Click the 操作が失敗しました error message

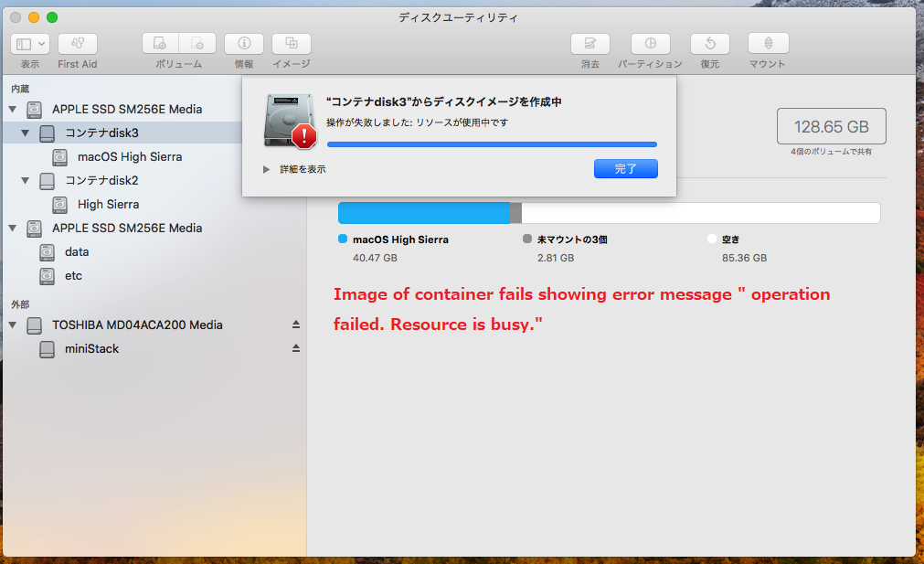(417, 122)
